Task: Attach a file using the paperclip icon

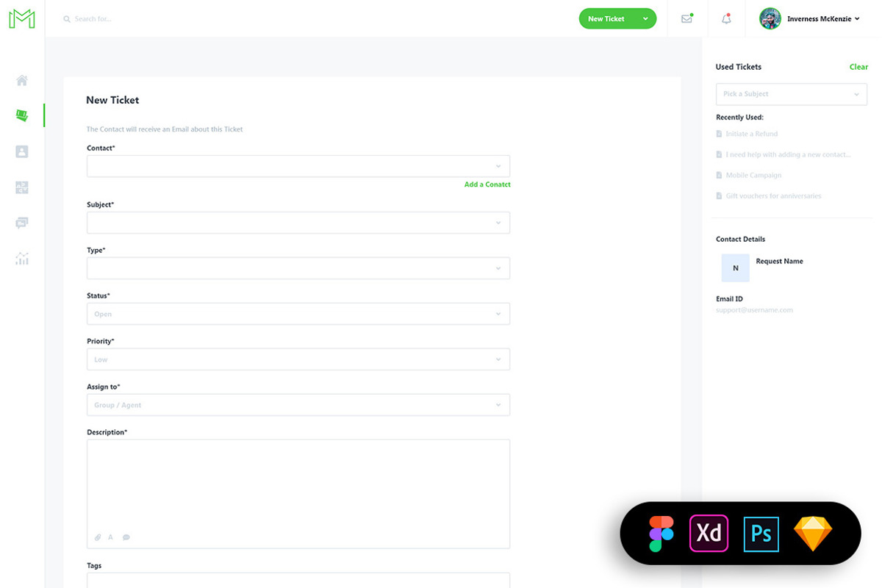Action: pyautogui.click(x=97, y=537)
